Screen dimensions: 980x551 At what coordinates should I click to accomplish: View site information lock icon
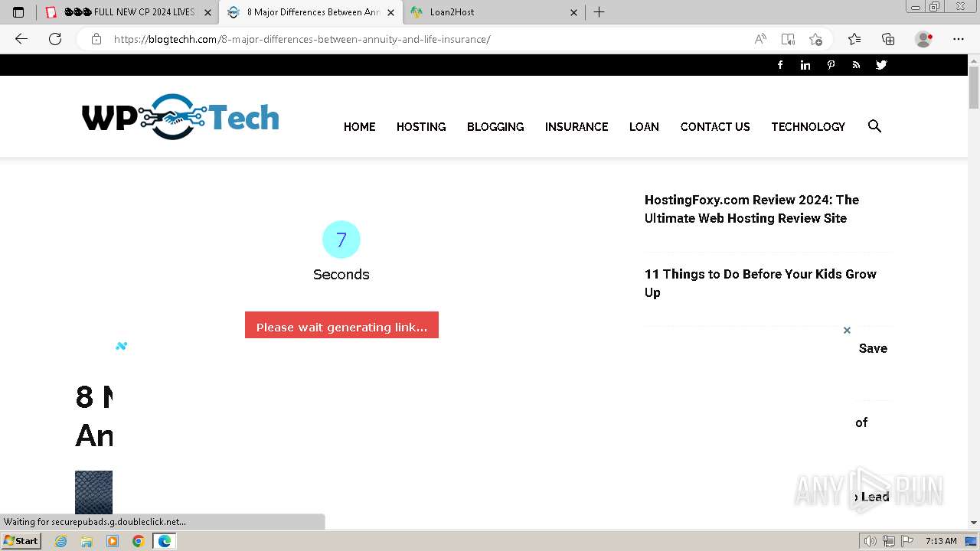pos(96,39)
